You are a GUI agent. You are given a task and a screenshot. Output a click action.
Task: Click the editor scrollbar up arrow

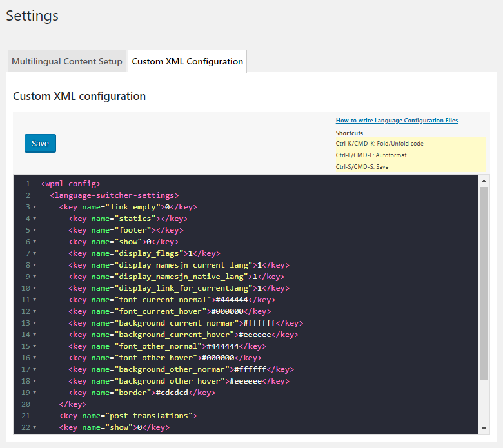coord(484,181)
